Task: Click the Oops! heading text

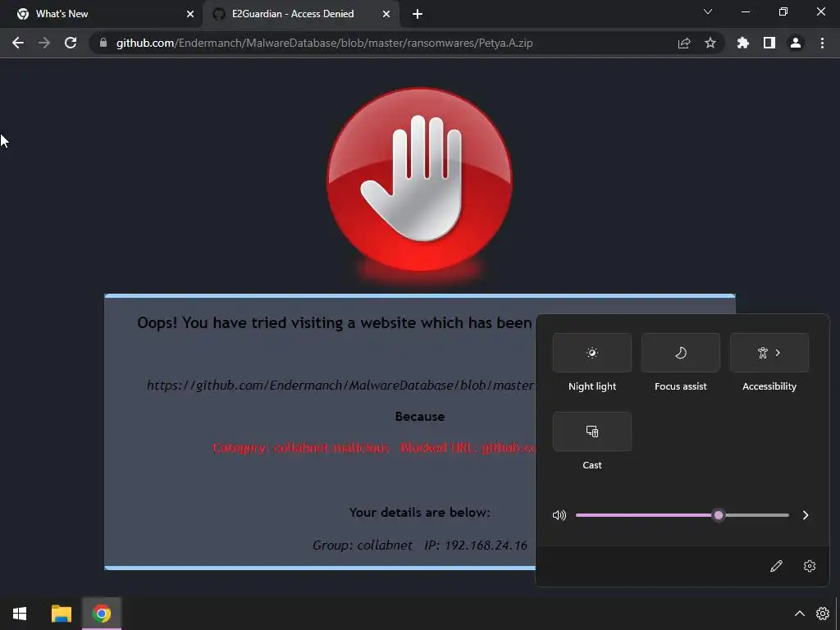Action: [x=335, y=322]
